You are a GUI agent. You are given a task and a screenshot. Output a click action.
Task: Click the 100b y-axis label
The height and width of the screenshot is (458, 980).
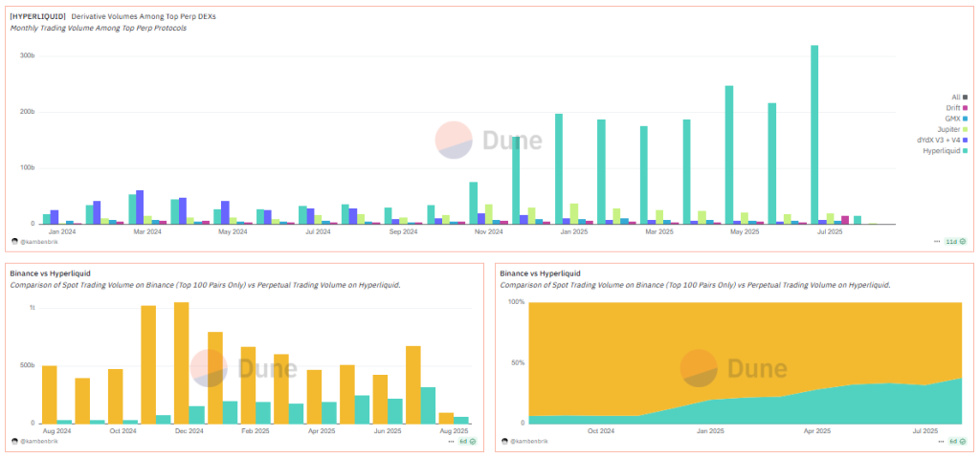pyautogui.click(x=28, y=168)
